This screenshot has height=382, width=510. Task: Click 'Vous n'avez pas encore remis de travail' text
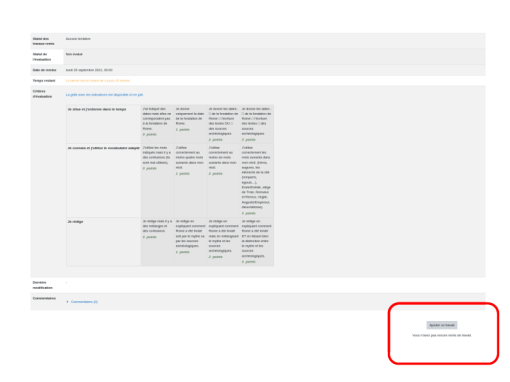(x=442, y=335)
